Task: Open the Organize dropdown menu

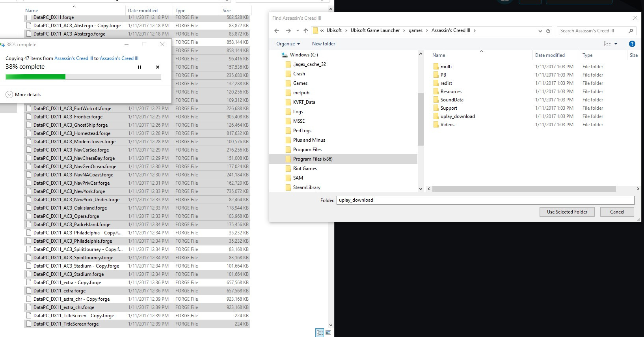Action: tap(288, 44)
